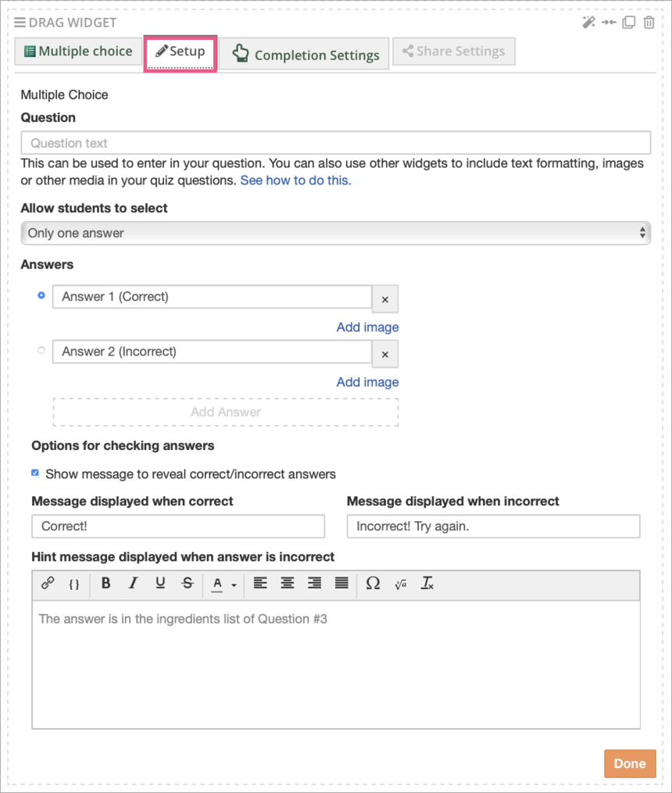Click Add Answer to create a new answer
Image resolution: width=672 pixels, height=793 pixels.
tap(225, 412)
